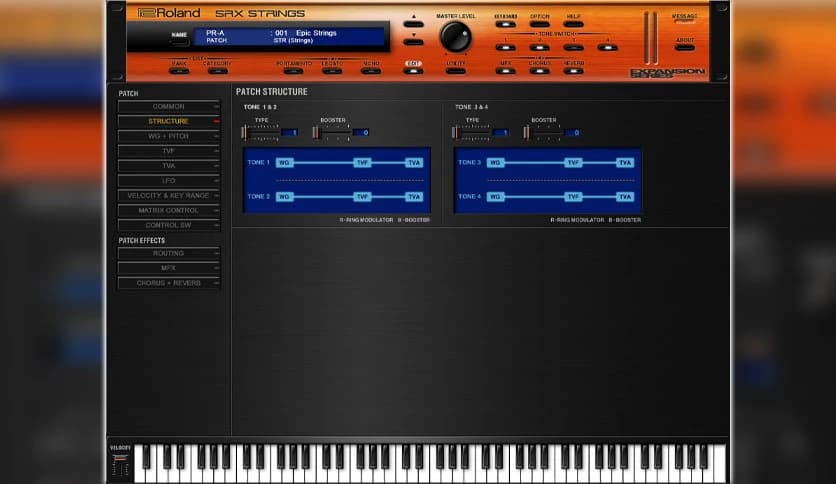Image resolution: width=836 pixels, height=484 pixels.
Task: Click the MESSAGE indicator button
Action: point(685,22)
